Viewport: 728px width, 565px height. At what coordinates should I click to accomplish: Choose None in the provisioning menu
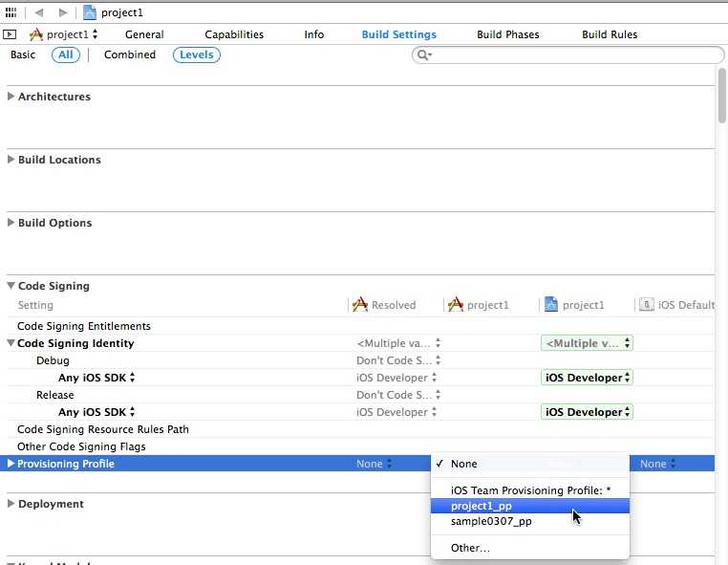(x=530, y=464)
